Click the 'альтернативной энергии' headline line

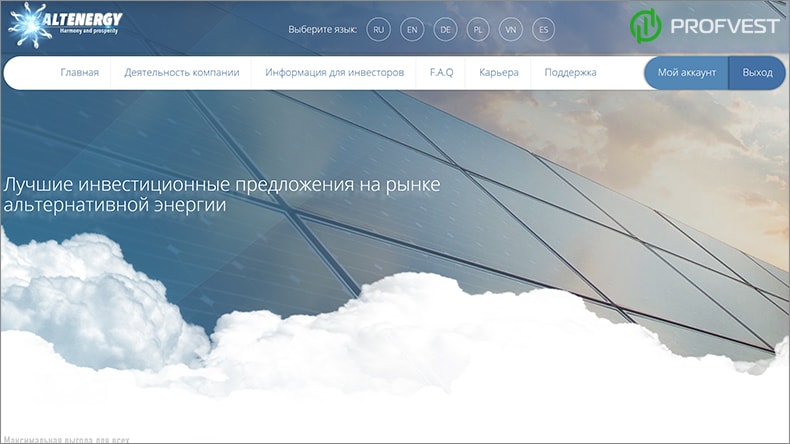point(115,205)
